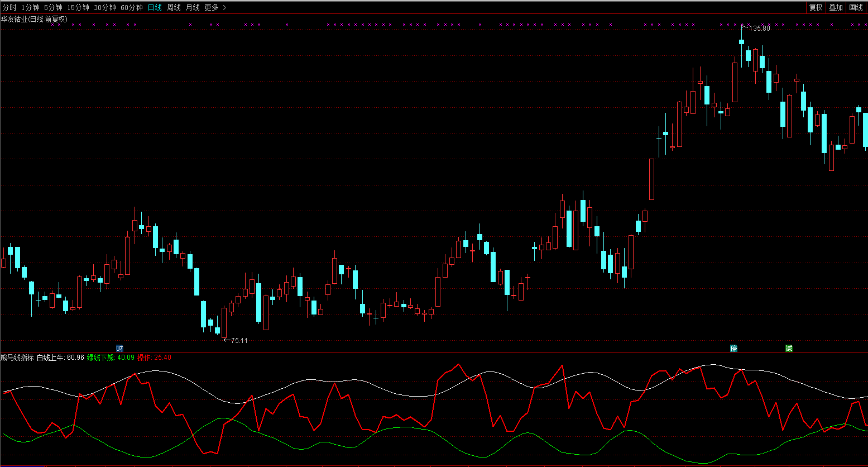Image resolution: width=868 pixels, height=467 pixels.
Task: Click the 华友钴业(日线 前复权) chart title
Action: coord(34,19)
